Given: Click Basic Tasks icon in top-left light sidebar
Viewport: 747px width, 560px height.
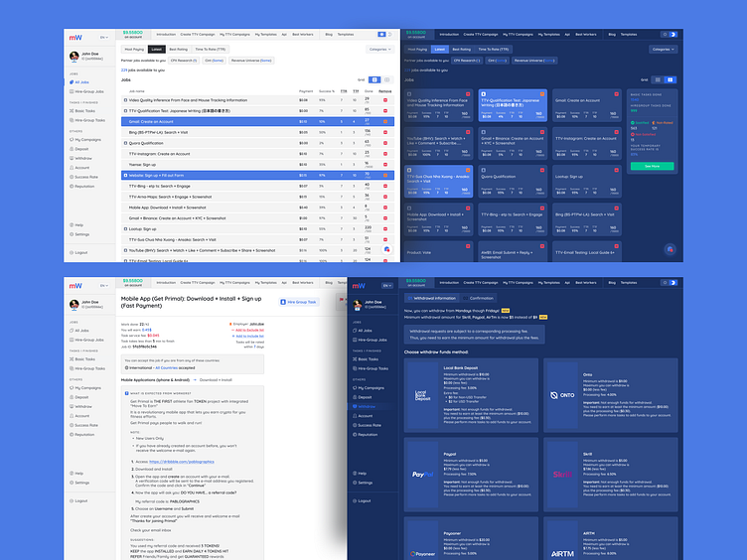Looking at the screenshot, I should [72, 111].
